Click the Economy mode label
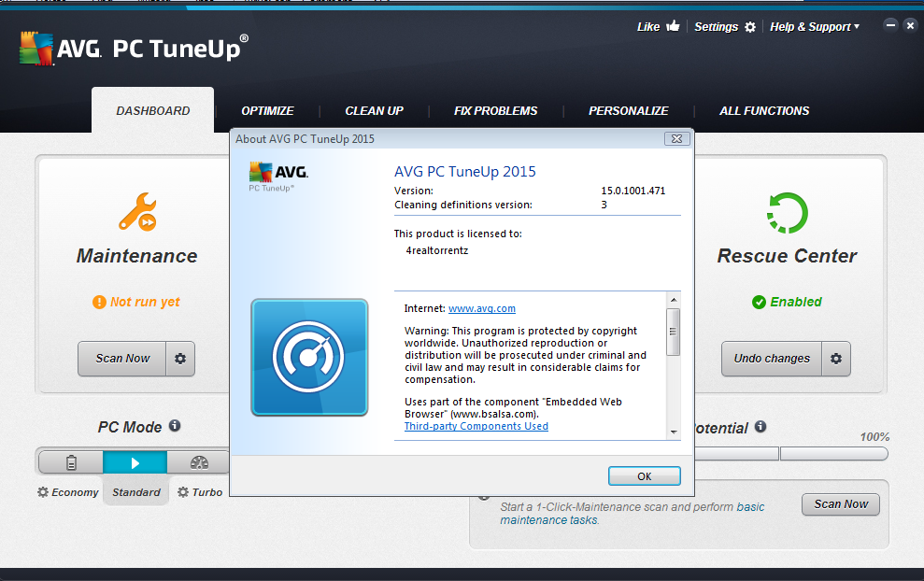This screenshot has width=924, height=581. coord(75,492)
